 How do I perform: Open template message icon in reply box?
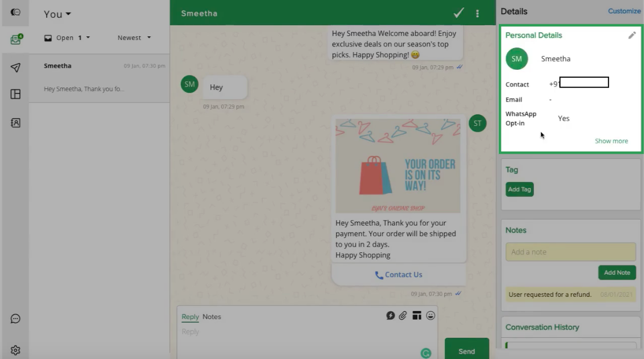[416, 316]
